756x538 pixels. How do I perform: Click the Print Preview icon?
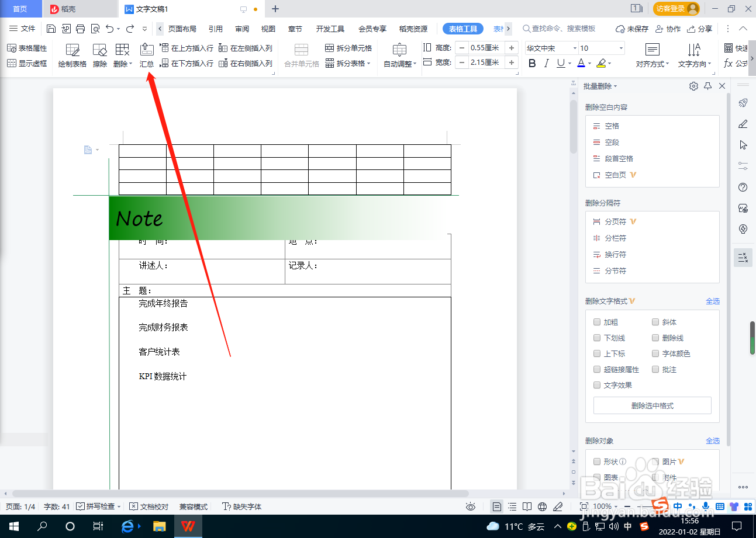pyautogui.click(x=95, y=29)
